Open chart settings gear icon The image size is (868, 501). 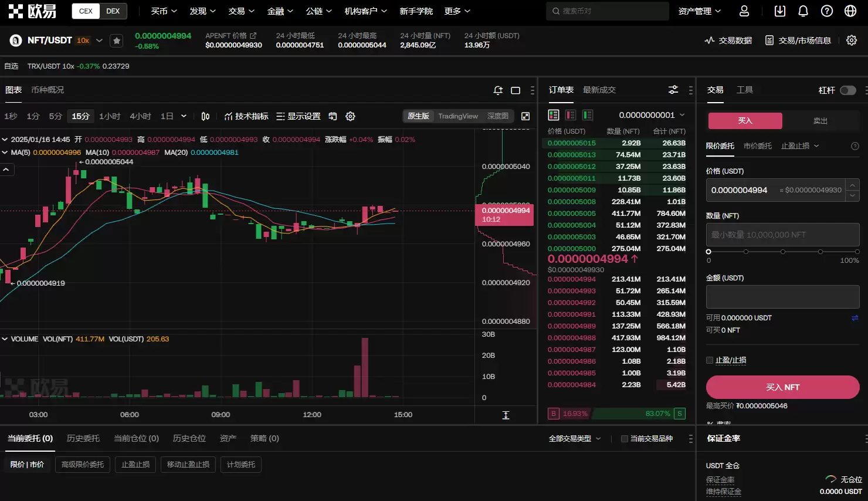350,116
